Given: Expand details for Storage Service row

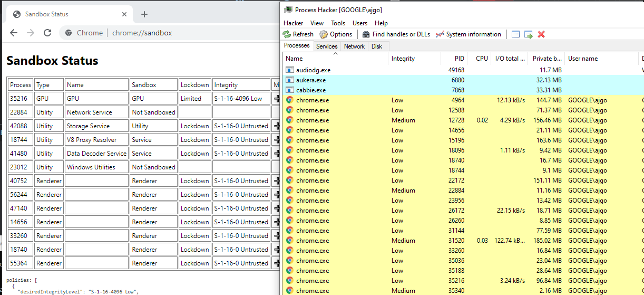Looking at the screenshot, I should (x=276, y=126).
